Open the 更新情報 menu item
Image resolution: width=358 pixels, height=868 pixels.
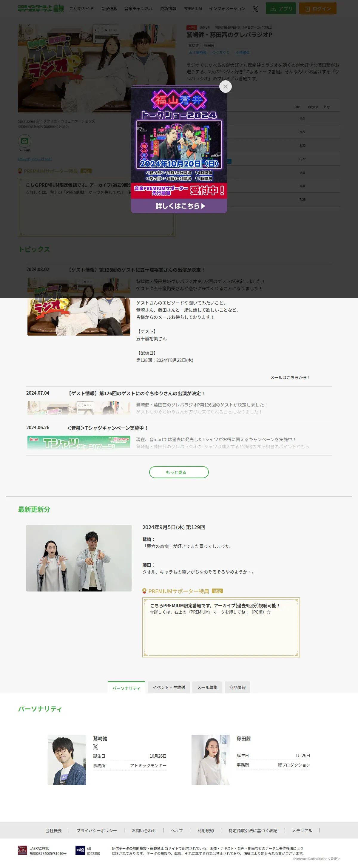pos(168,9)
